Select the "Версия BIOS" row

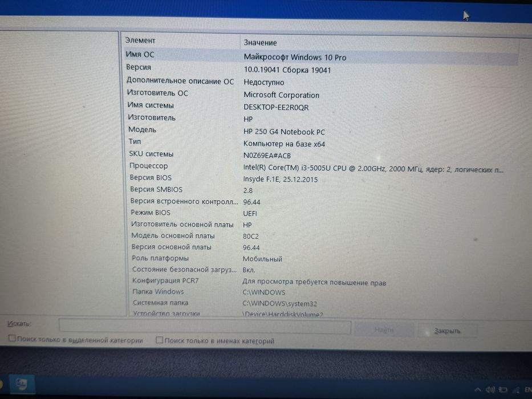point(151,178)
